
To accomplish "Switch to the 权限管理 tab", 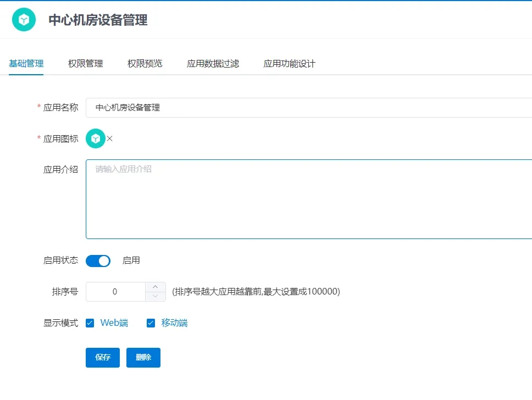I will pyautogui.click(x=86, y=63).
